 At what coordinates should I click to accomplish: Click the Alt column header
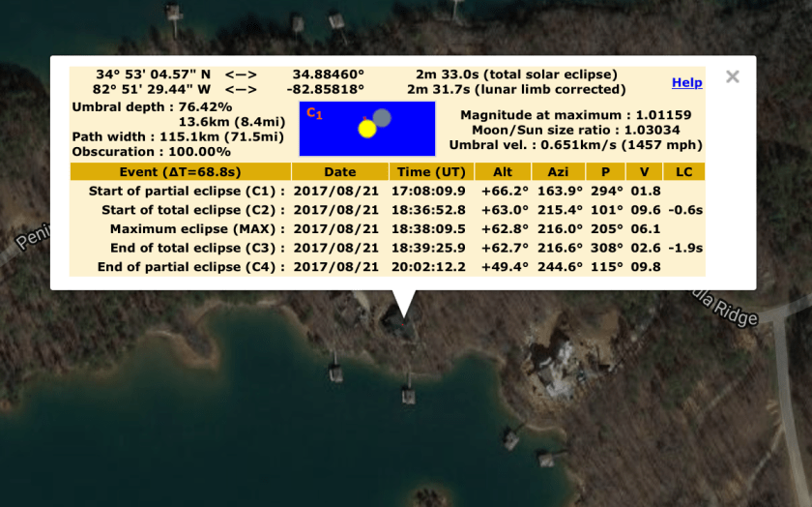click(x=502, y=171)
